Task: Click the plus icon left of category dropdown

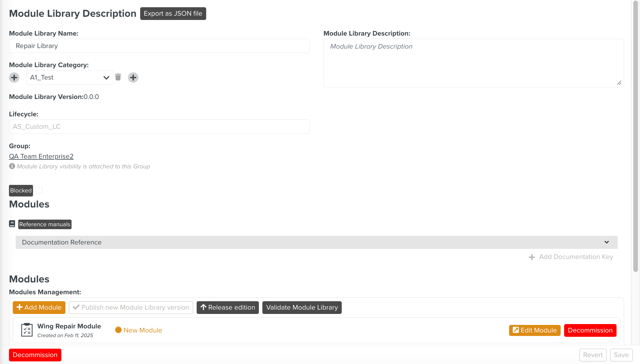Action: tap(14, 78)
